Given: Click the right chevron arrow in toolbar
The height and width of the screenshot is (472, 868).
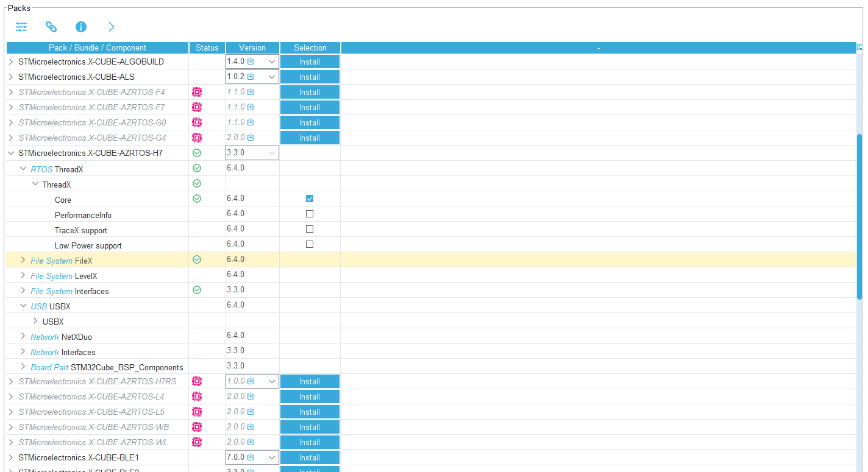Looking at the screenshot, I should coord(111,27).
